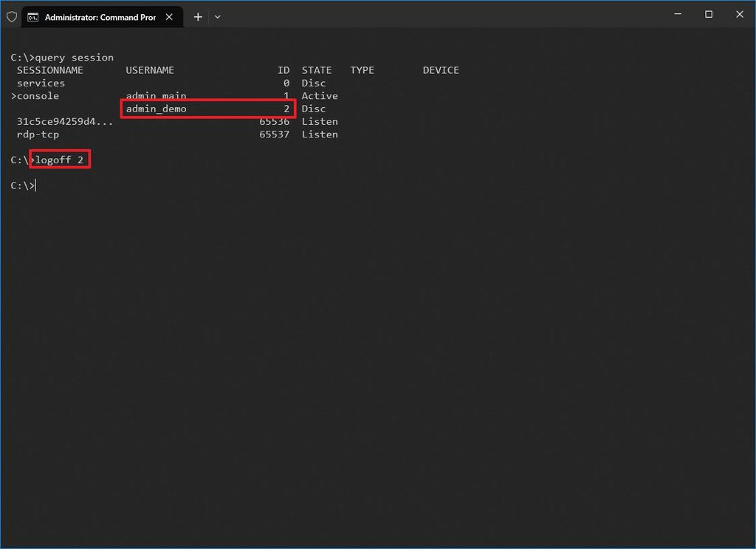Click the Command Prompt icon on the active tab

coord(34,16)
